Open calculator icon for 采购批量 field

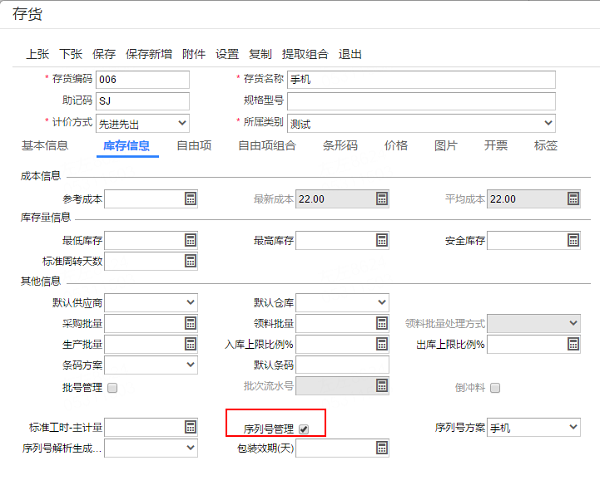click(x=190, y=323)
